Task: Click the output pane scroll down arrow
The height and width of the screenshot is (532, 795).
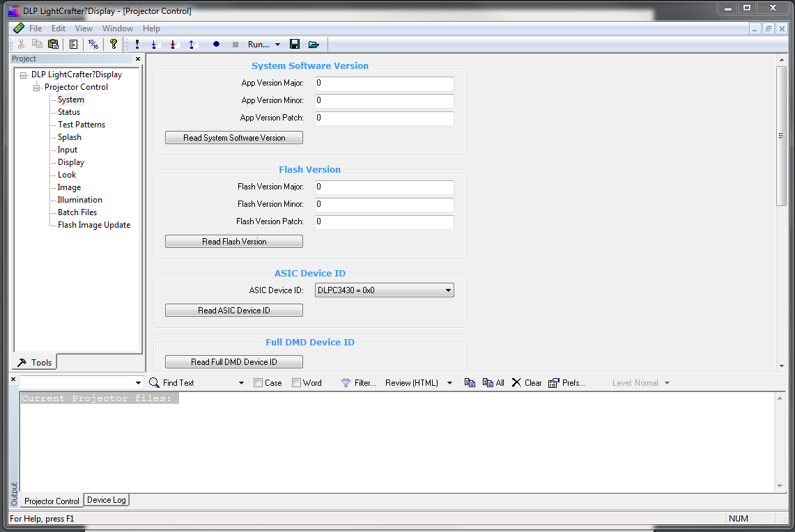Action: click(780, 486)
